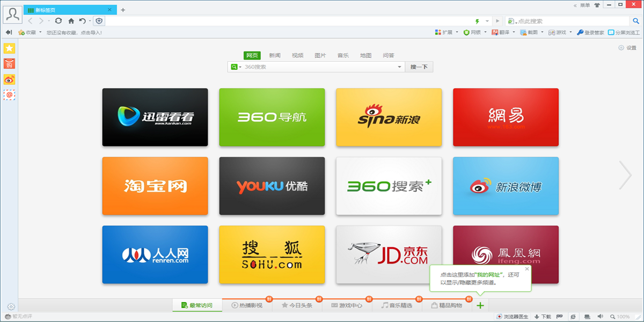Open 登录管家 login manager
This screenshot has height=322, width=644.
(x=590, y=33)
